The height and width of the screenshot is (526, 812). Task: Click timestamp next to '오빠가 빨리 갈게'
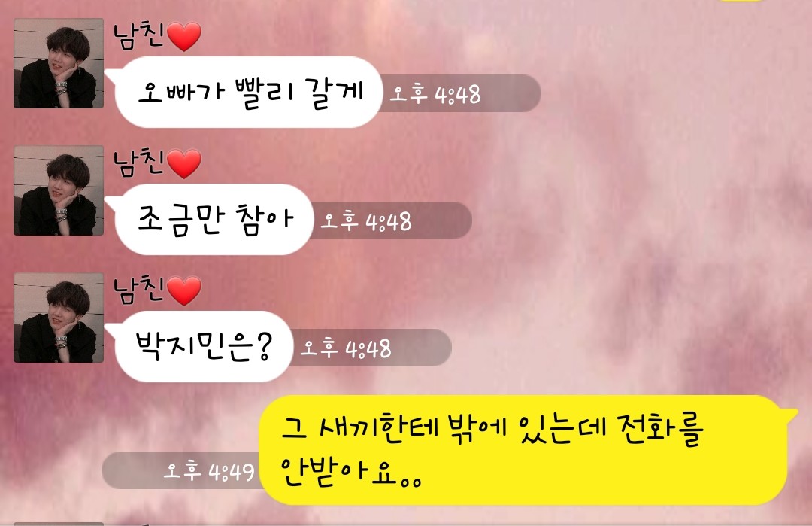(435, 94)
